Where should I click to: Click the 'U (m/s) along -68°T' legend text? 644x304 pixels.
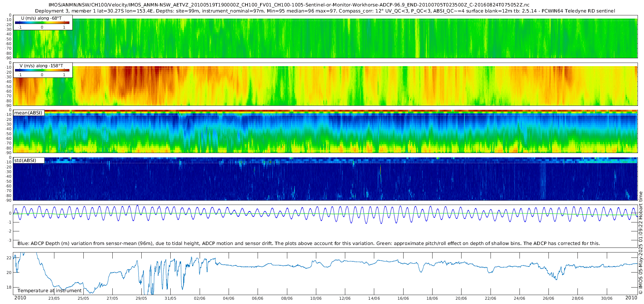coord(42,18)
